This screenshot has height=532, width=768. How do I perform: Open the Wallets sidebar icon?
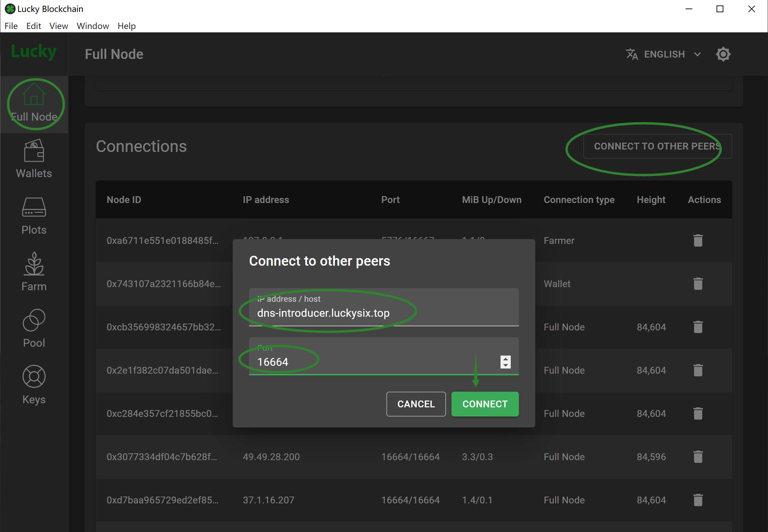click(34, 151)
